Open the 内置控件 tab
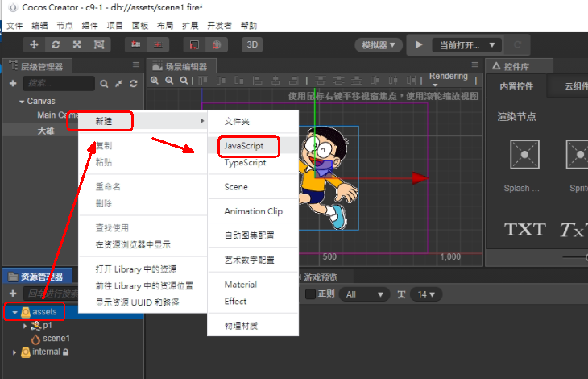Viewport: 588px width, 379px height. pos(516,86)
